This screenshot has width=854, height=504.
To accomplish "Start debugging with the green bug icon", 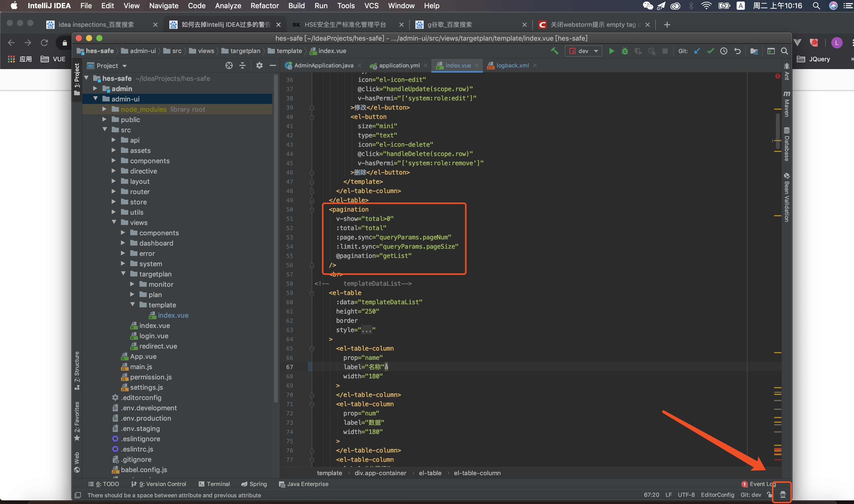I will [625, 51].
